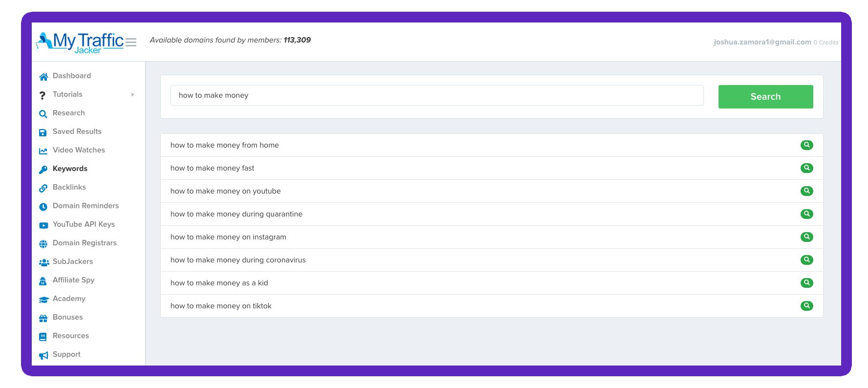Click green search icon for 'on youtube' row

(807, 191)
